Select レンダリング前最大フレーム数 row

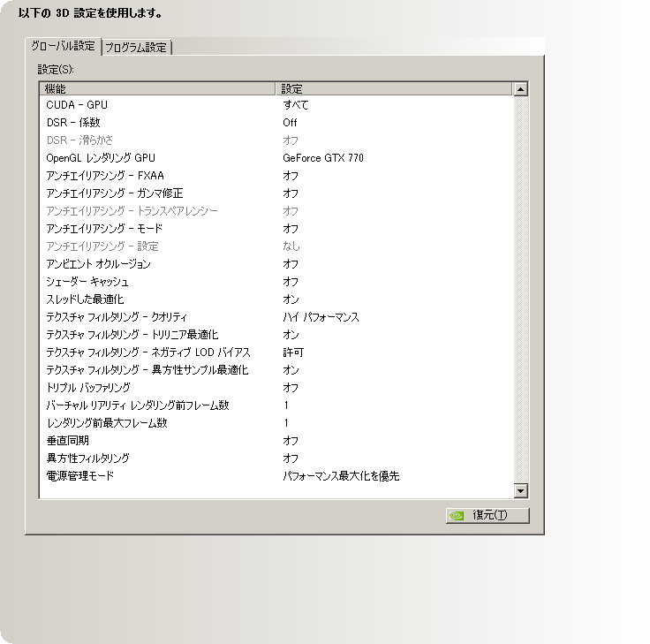click(x=276, y=423)
